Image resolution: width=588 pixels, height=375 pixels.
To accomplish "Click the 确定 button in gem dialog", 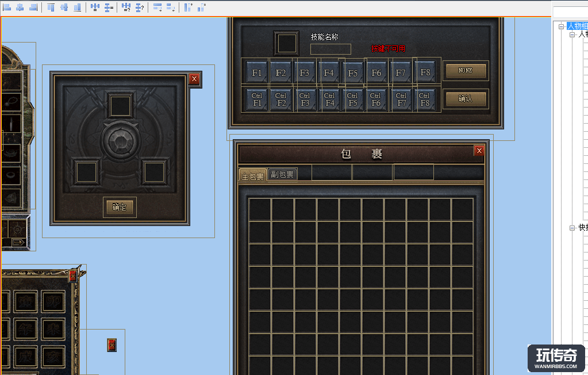I will (x=120, y=207).
